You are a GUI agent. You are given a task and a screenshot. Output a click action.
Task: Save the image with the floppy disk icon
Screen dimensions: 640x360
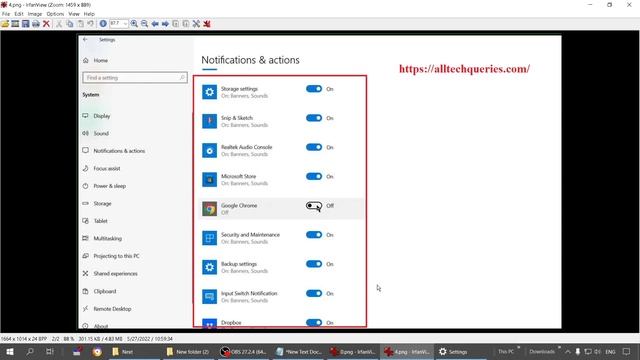(x=25, y=24)
